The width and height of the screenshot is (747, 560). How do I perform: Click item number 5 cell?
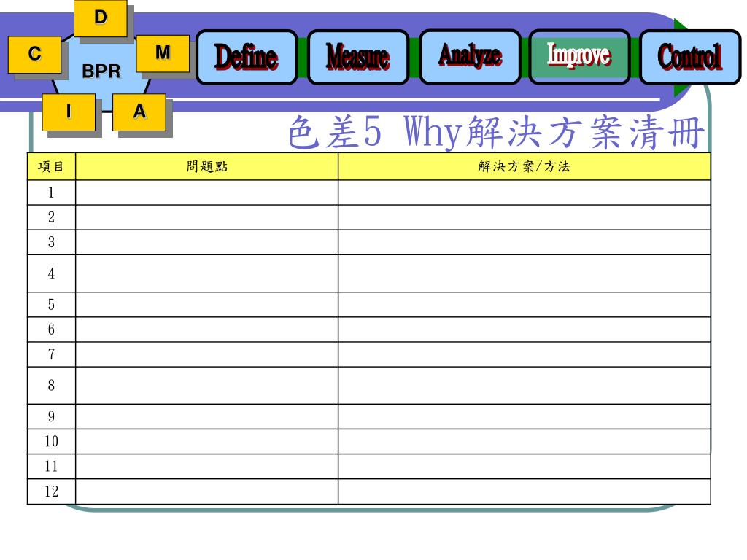[52, 305]
